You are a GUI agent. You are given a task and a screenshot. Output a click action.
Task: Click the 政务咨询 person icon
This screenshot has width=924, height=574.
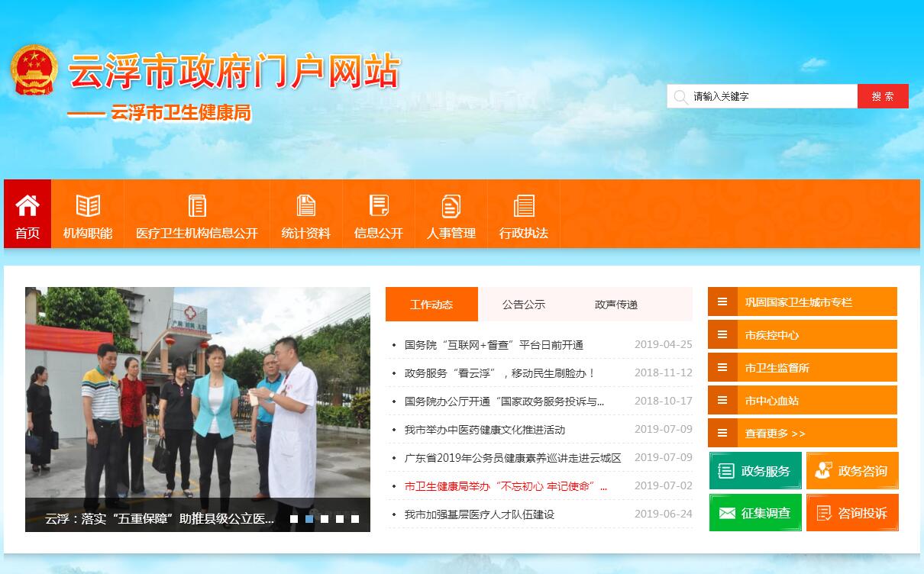tap(822, 471)
